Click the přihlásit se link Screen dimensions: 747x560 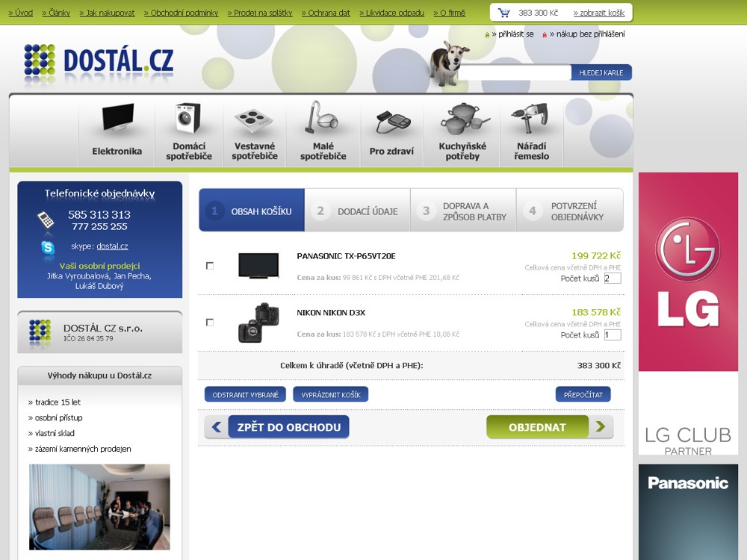click(512, 34)
